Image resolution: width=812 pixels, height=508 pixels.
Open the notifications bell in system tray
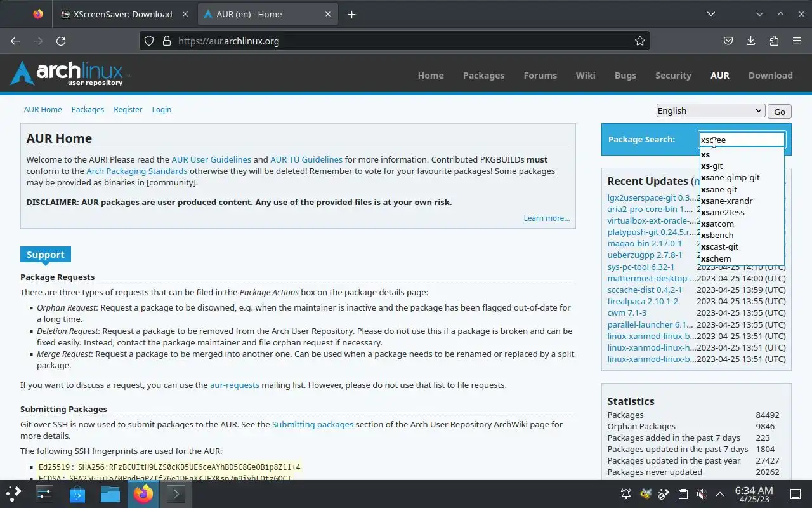626,494
